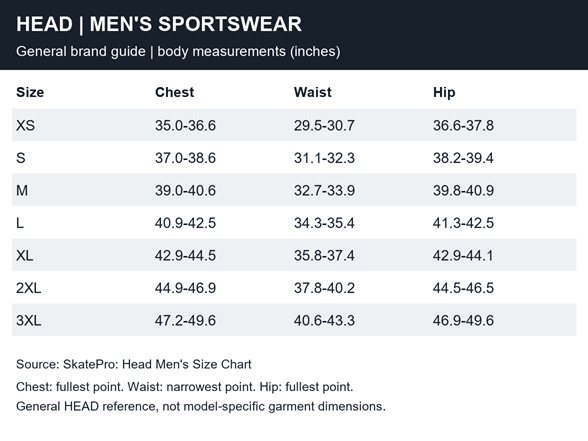Click the HEAD | MEN'S SPORTSWEAR title

coord(159,24)
